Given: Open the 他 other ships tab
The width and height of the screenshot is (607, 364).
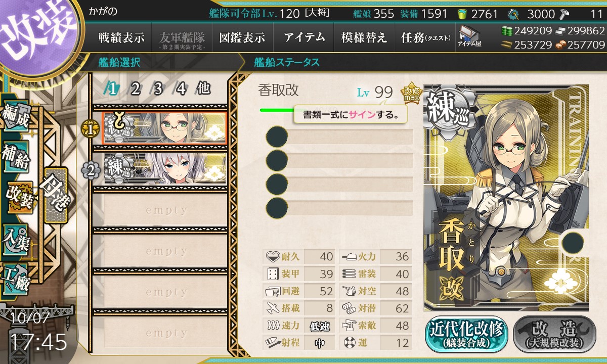Looking at the screenshot, I should pos(203,88).
